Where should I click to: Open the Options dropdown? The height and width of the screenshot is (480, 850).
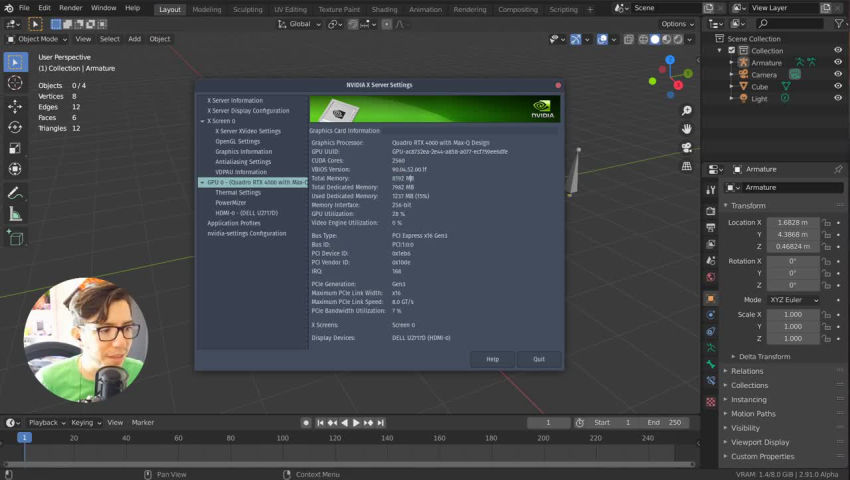[677, 24]
